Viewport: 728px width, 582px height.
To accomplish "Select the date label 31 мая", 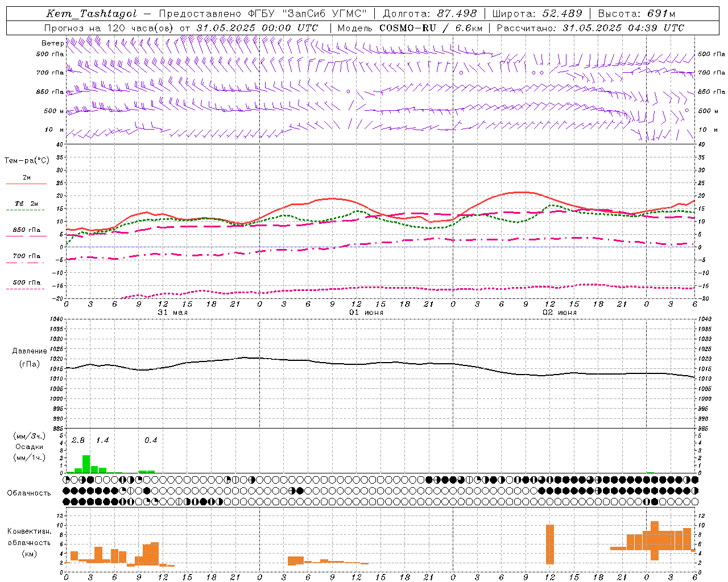I will click(x=172, y=313).
